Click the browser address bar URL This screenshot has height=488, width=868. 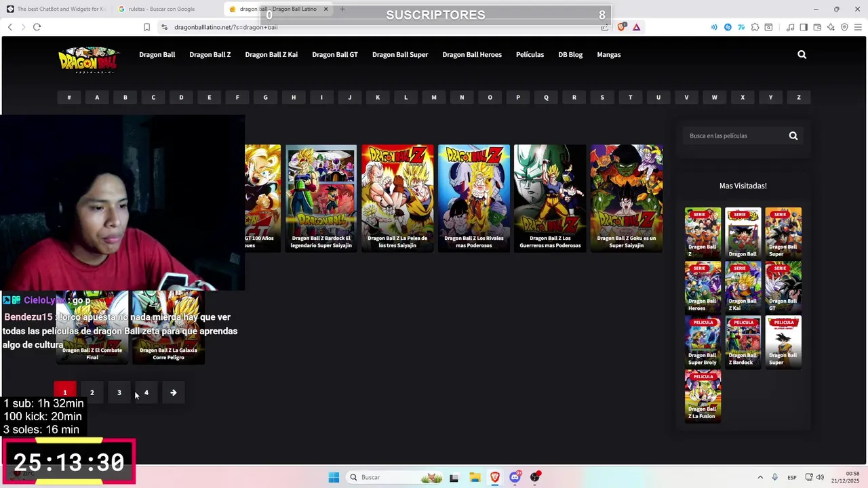click(x=226, y=27)
